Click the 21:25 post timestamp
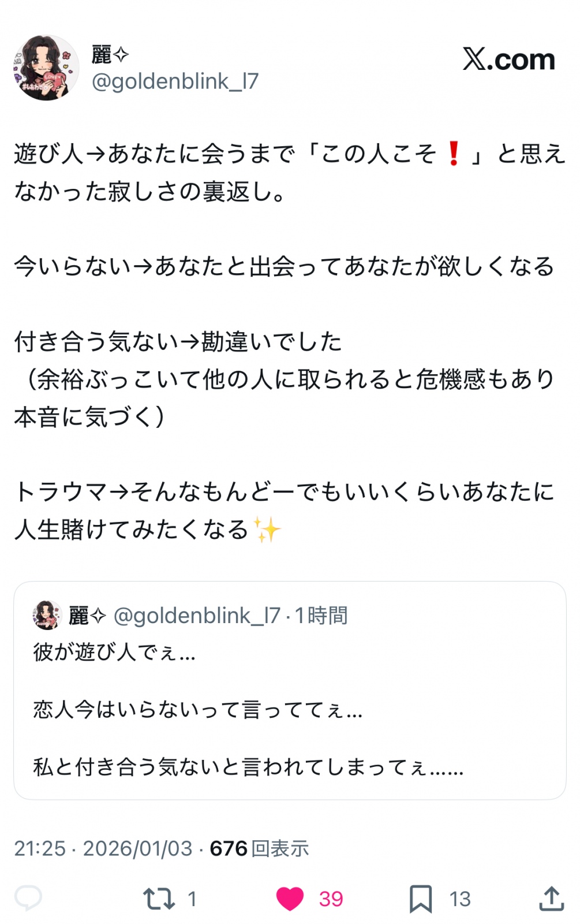580x924 pixels. pos(40,848)
